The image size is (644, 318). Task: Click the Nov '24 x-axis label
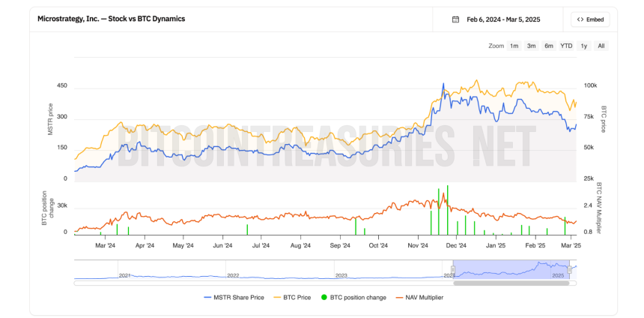pyautogui.click(x=418, y=245)
